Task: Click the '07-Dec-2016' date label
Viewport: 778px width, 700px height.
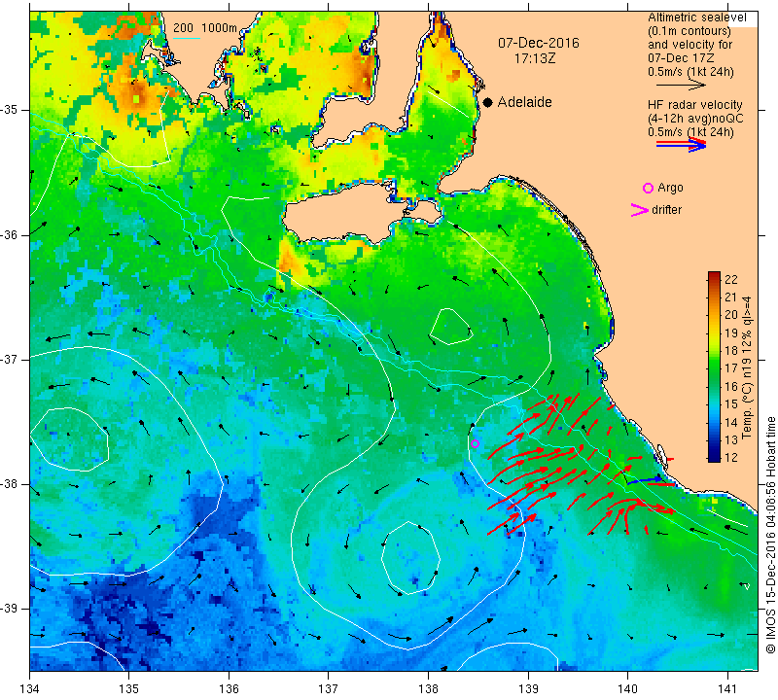Action: pyautogui.click(x=539, y=43)
